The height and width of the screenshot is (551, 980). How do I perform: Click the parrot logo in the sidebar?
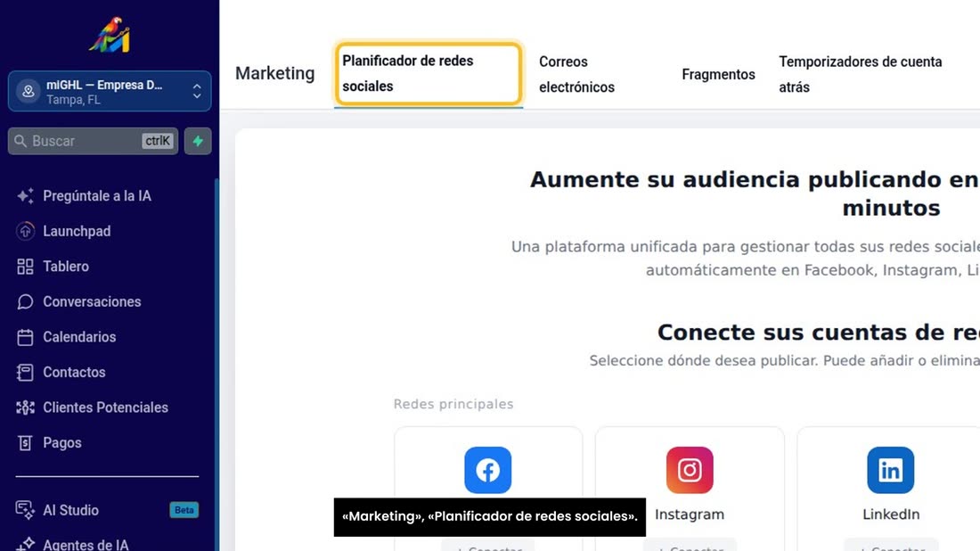pos(110,35)
